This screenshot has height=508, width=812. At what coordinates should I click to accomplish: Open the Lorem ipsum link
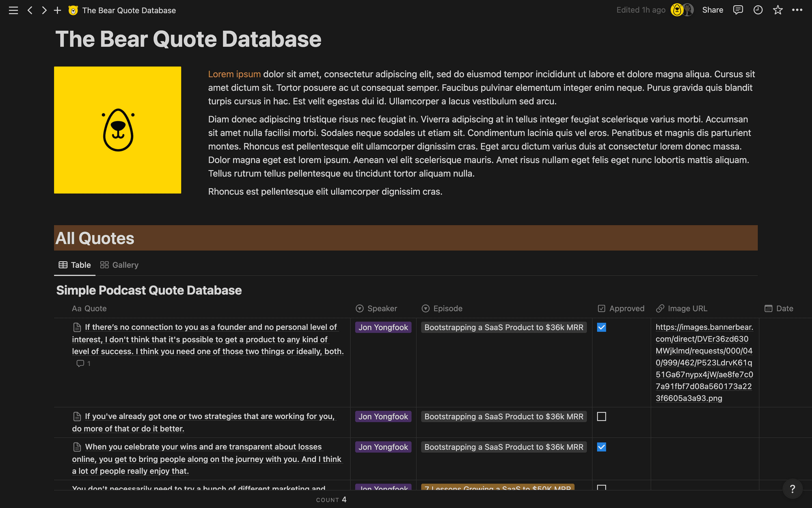tap(234, 74)
